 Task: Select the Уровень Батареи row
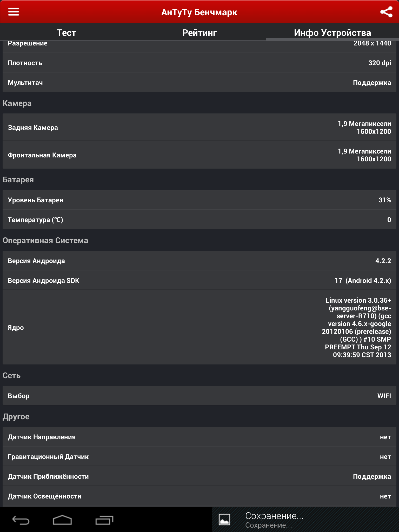[199, 200]
